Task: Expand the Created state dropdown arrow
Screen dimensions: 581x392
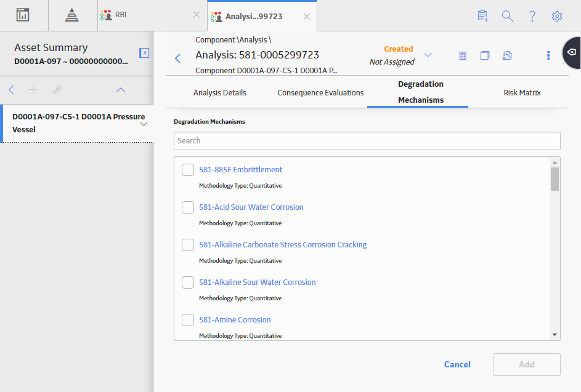Action: click(428, 55)
